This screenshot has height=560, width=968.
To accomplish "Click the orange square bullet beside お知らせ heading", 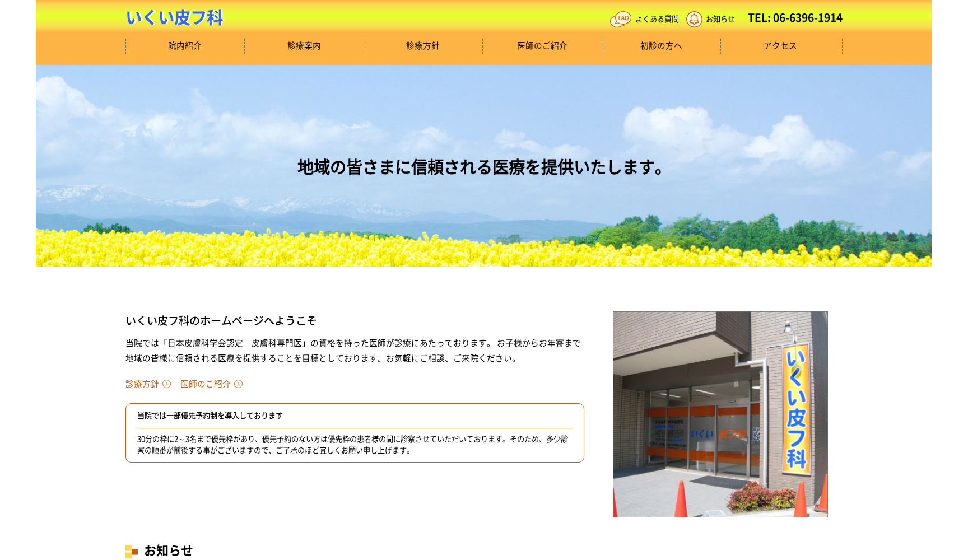I will [131, 551].
